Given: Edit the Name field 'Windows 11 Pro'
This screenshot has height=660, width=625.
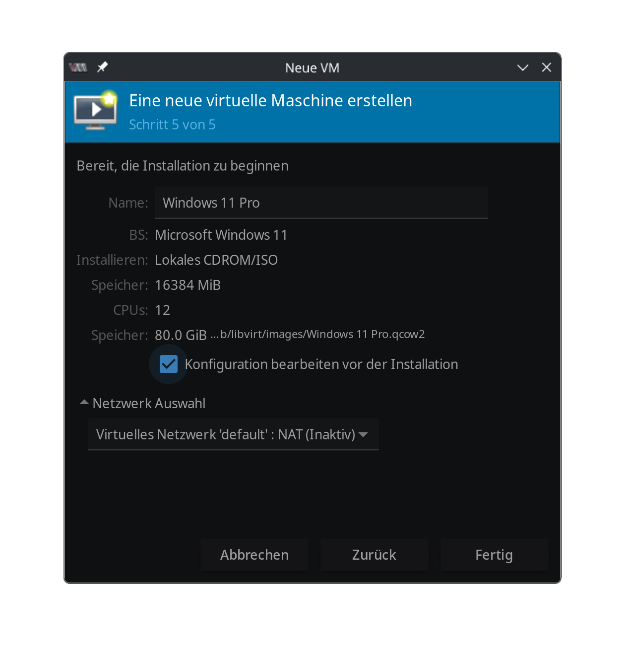Looking at the screenshot, I should (321, 203).
